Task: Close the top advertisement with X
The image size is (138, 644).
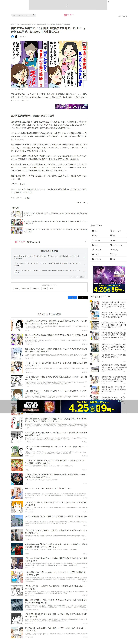Action: pos(108,2)
